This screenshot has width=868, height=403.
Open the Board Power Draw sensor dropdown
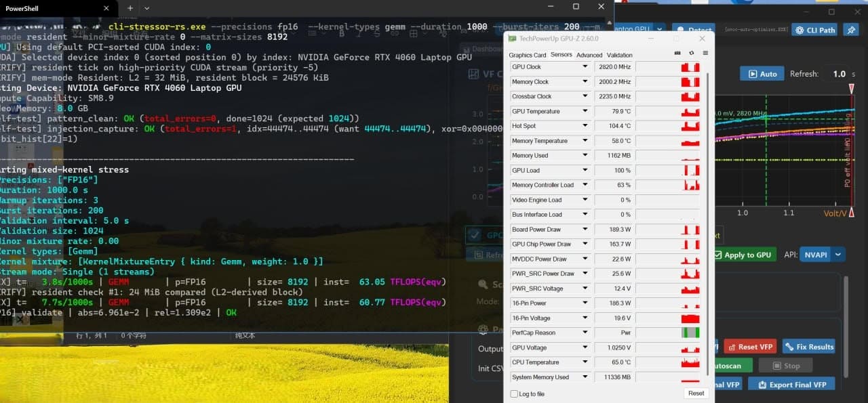(585, 230)
